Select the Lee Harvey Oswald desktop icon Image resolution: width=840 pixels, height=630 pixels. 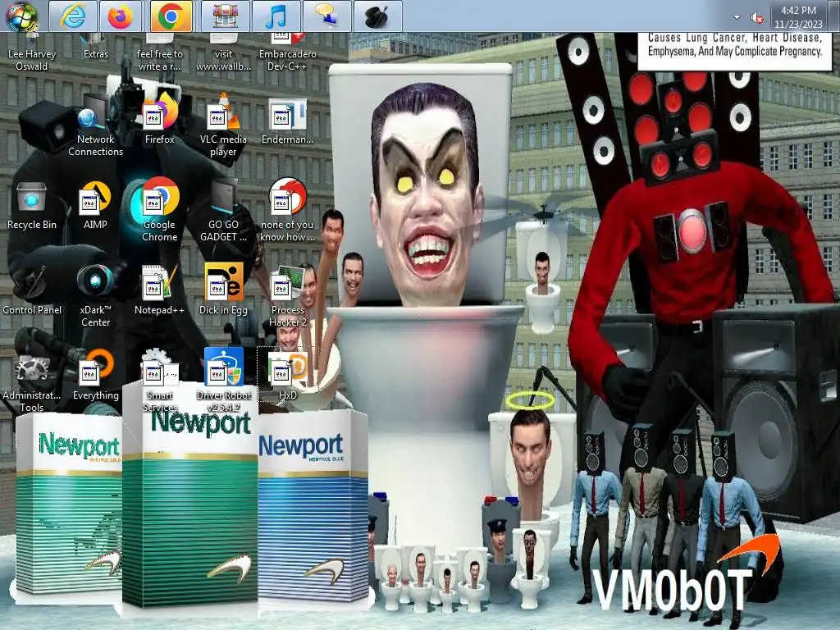[x=32, y=52]
